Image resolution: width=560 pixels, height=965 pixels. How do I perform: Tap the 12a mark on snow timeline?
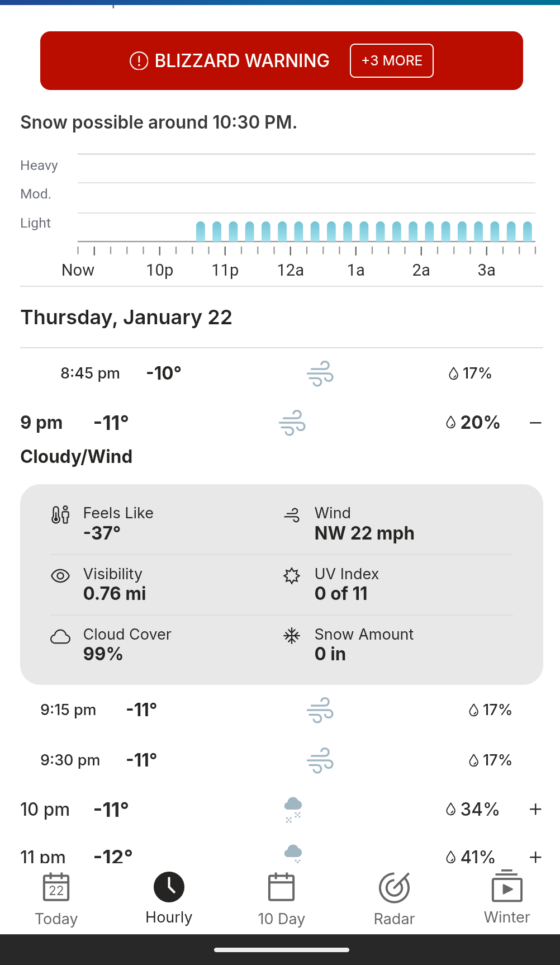(x=291, y=270)
